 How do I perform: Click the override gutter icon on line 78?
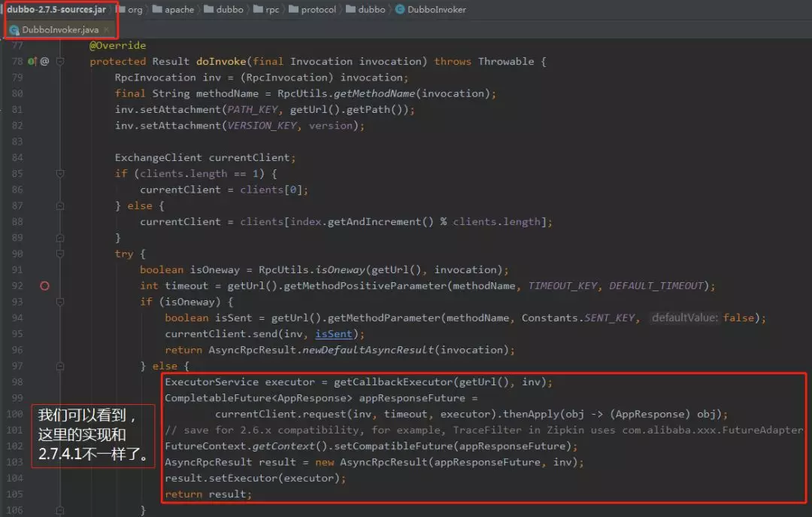pos(32,61)
